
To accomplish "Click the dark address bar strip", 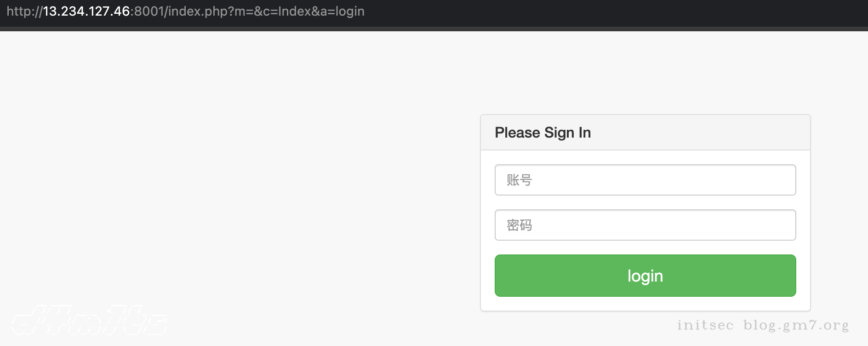I will click(598, 13).
